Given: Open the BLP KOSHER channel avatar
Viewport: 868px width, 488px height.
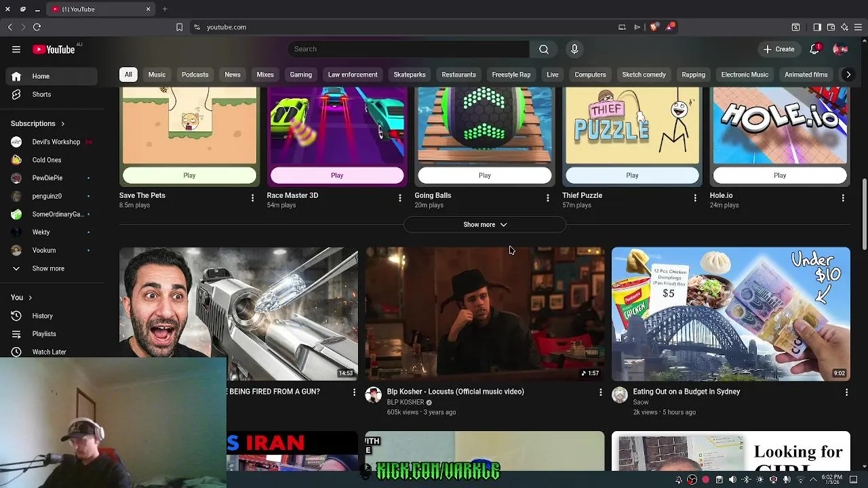Looking at the screenshot, I should 373,395.
